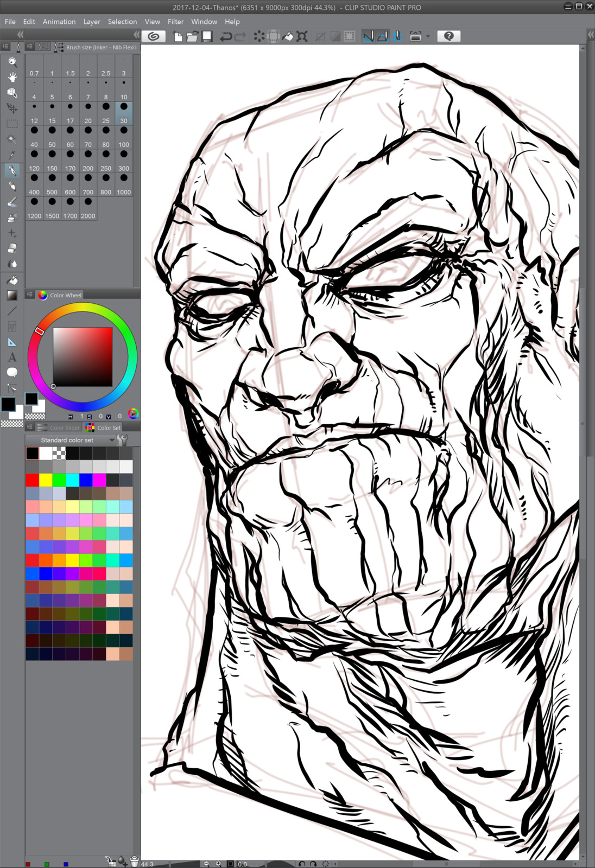
Task: Save the document from toolbar
Action: click(207, 36)
